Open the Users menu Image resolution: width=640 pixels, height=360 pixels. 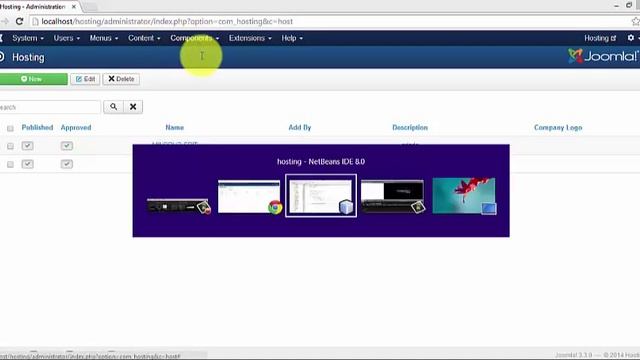pyautogui.click(x=67, y=38)
